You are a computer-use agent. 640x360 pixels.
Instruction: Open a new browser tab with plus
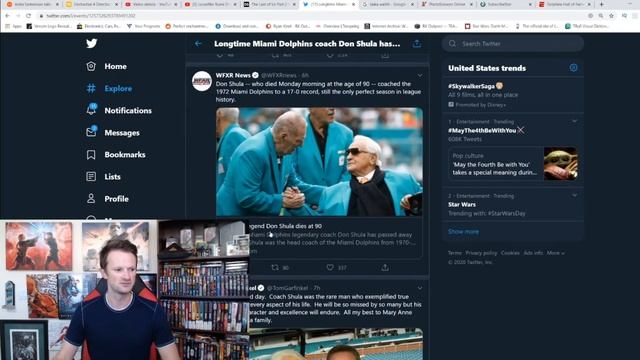tap(601, 4)
